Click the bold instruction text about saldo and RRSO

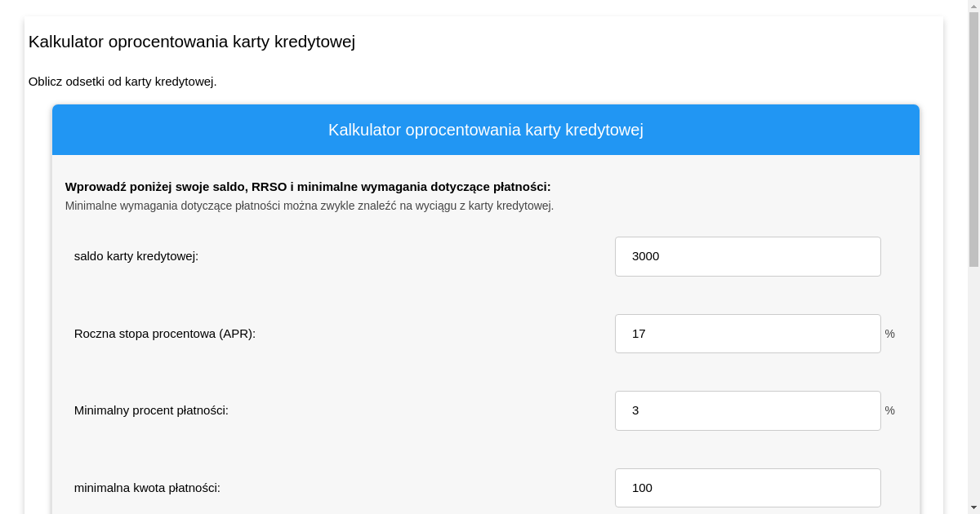click(307, 186)
